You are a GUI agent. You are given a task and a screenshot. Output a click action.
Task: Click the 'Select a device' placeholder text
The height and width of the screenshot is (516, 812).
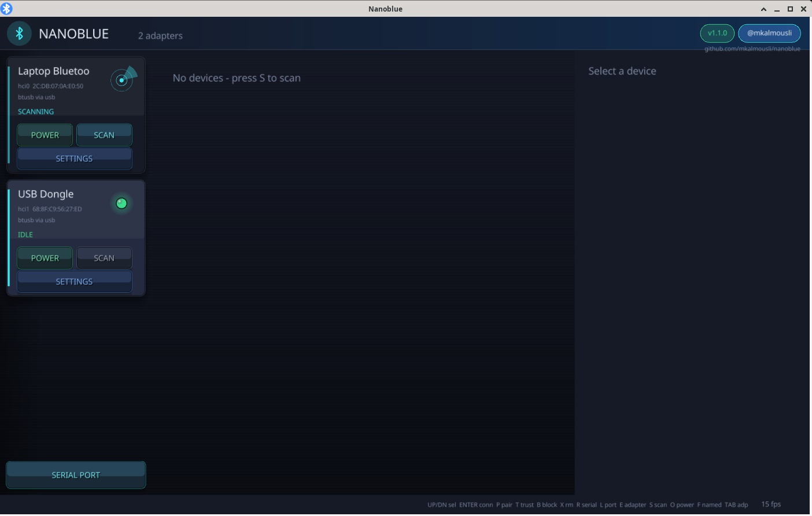622,71
